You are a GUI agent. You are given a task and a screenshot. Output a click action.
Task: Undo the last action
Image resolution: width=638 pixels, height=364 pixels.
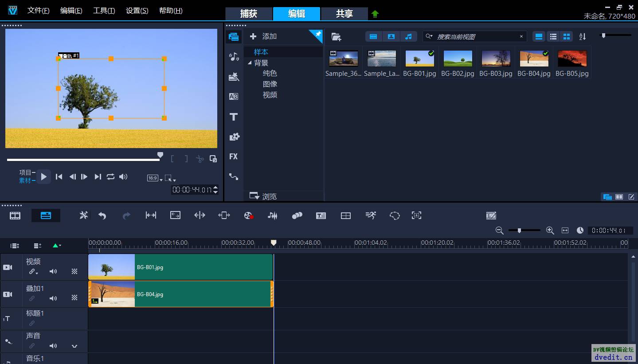point(102,215)
